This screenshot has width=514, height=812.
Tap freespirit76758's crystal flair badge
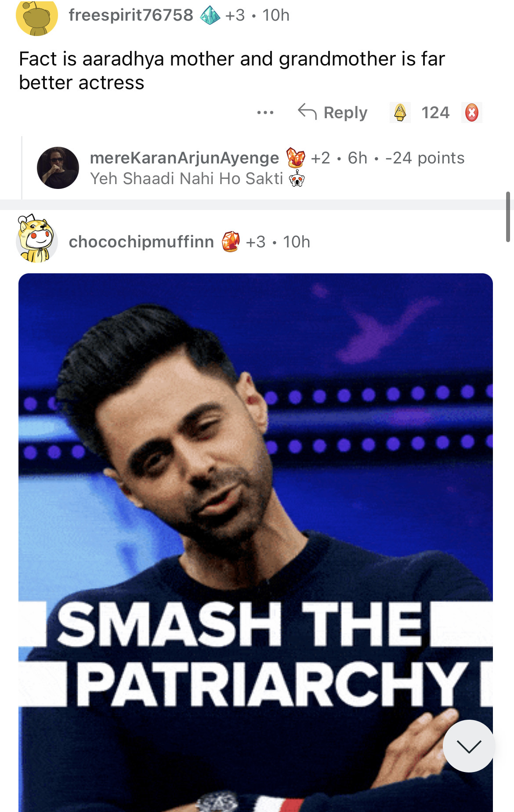coord(210,15)
